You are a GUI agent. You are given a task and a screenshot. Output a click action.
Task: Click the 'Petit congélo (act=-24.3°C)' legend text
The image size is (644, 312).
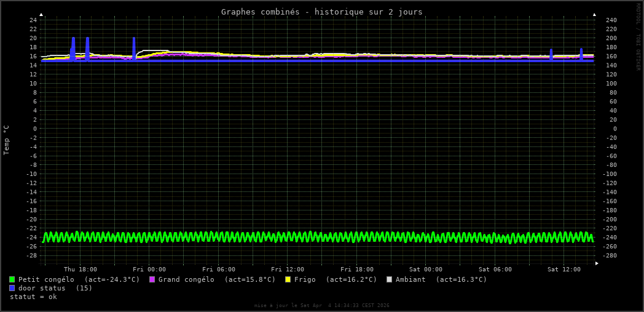(79, 279)
